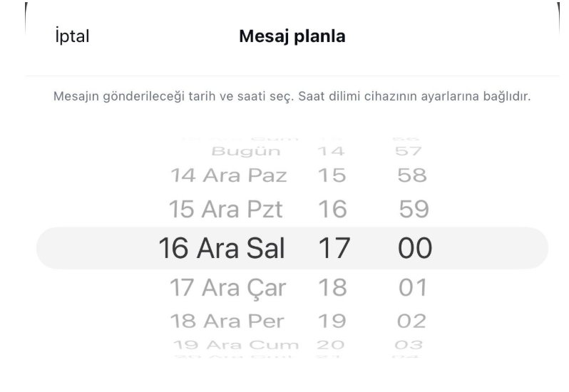Set hour to 14
569x392 pixels.
(x=331, y=151)
